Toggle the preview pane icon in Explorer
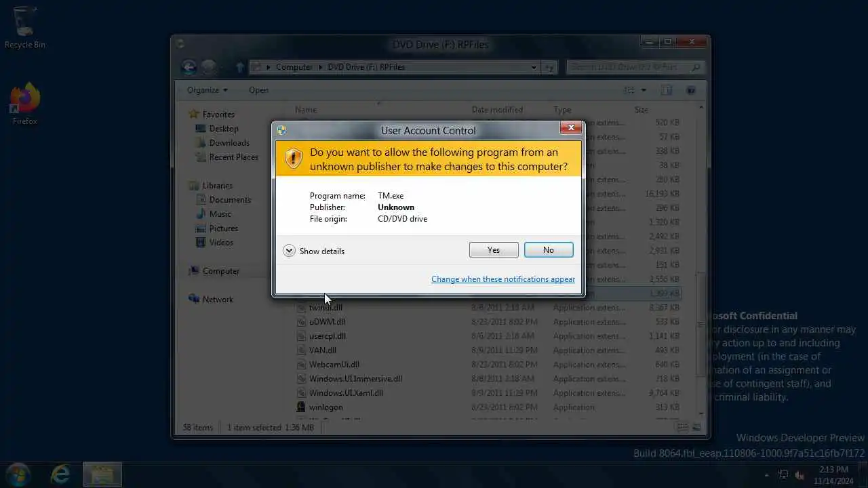 coord(667,90)
